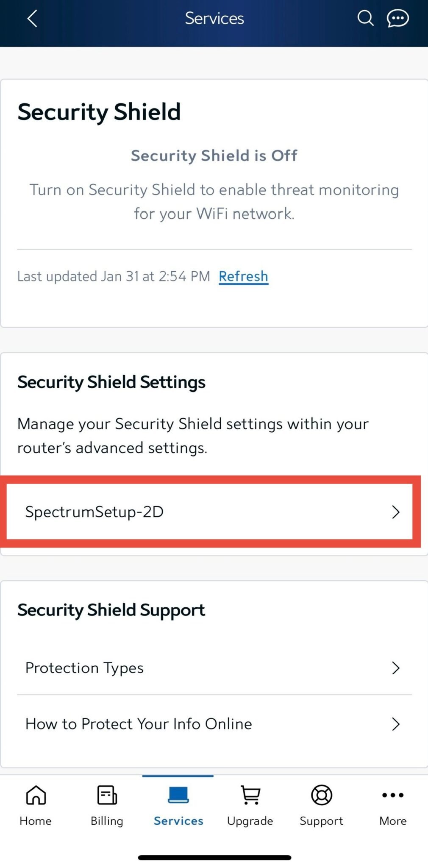The image size is (428, 868).
Task: Open search with magnifier icon
Action: [365, 18]
